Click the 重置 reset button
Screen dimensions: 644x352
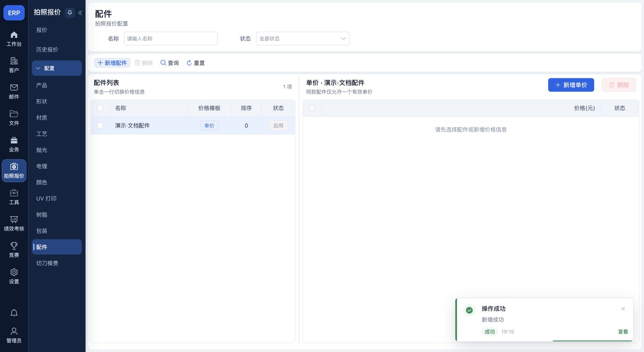[x=195, y=63]
